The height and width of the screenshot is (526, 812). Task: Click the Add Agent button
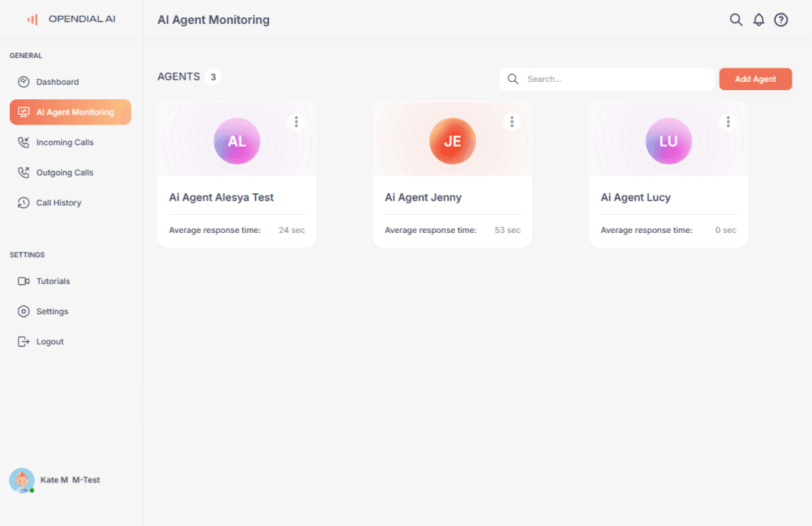(x=755, y=78)
